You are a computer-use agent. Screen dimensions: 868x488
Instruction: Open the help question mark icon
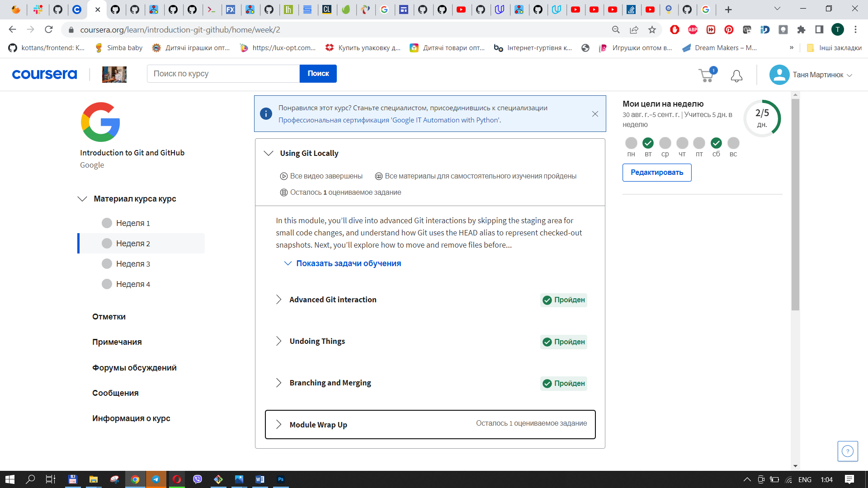[x=847, y=451]
